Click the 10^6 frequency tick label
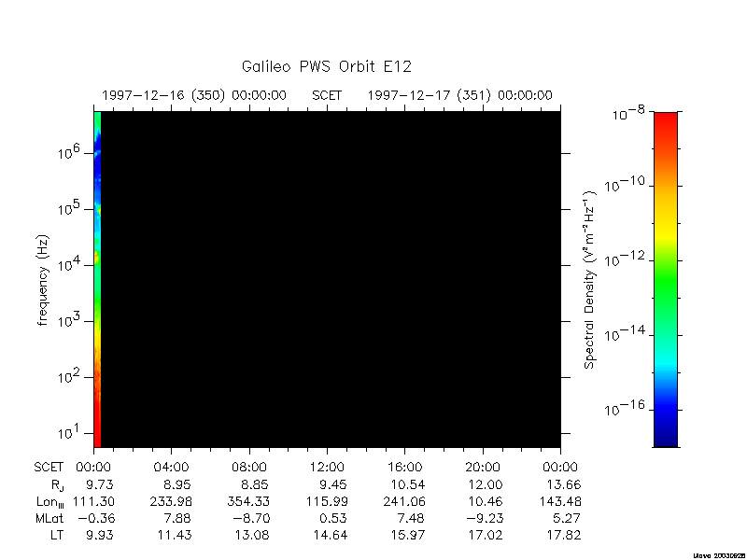This screenshot has height=560, width=747. [x=69, y=152]
